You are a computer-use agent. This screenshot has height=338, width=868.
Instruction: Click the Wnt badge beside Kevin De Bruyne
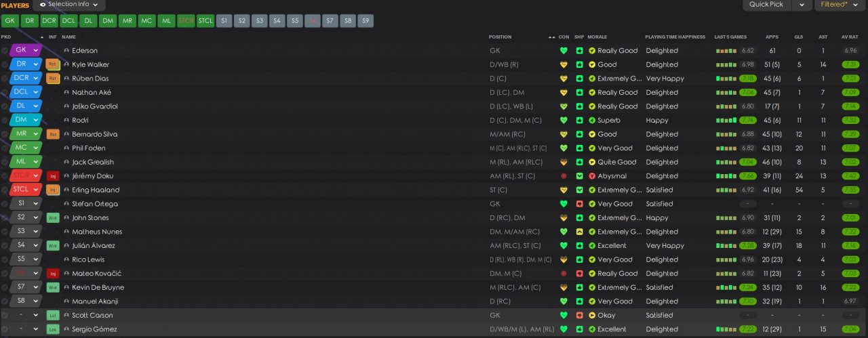pyautogui.click(x=53, y=287)
